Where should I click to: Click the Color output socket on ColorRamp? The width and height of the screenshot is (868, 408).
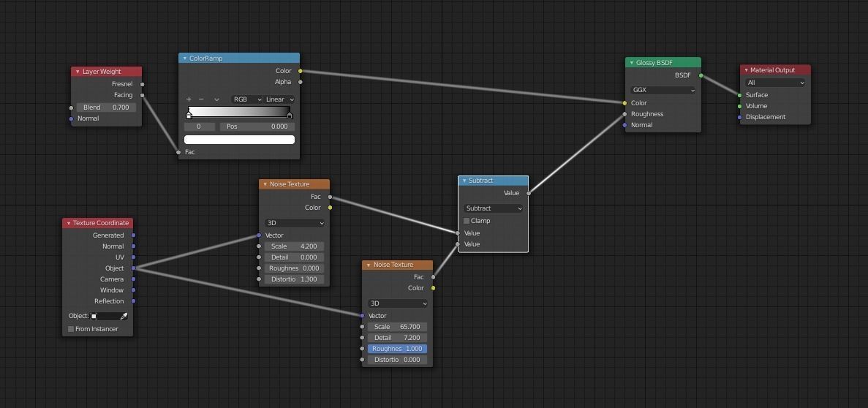(300, 71)
